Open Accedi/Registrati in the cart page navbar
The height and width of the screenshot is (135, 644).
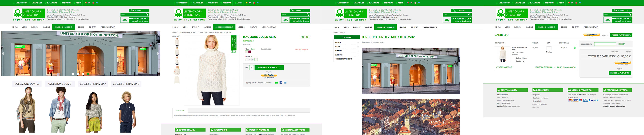tap(591, 27)
